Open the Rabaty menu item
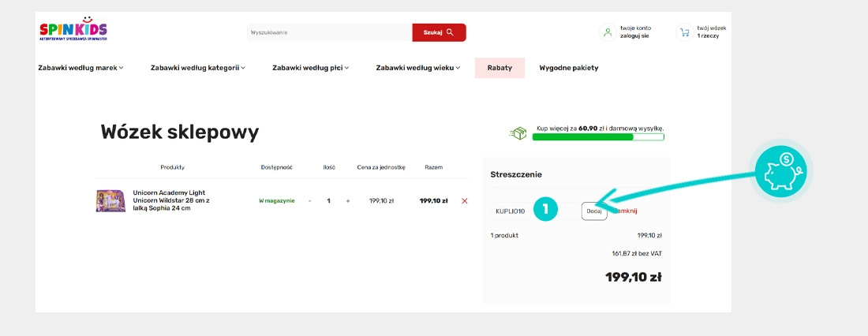Screen dimensions: 868x336 499,68
